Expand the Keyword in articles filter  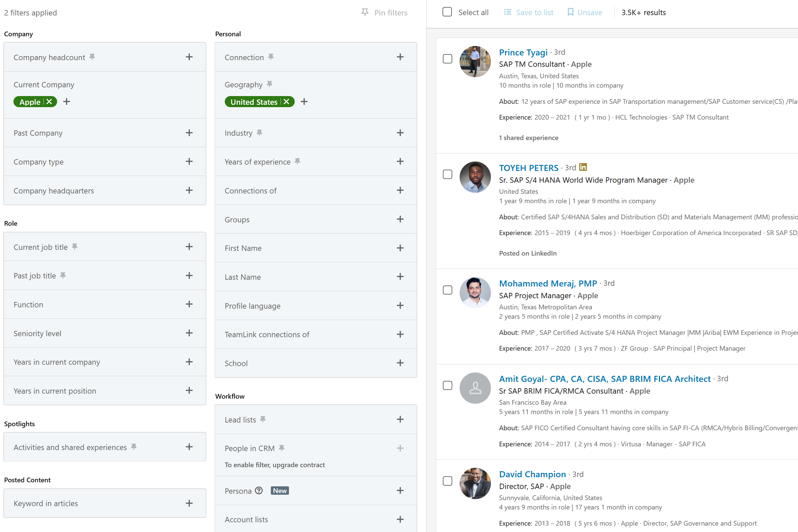(189, 503)
